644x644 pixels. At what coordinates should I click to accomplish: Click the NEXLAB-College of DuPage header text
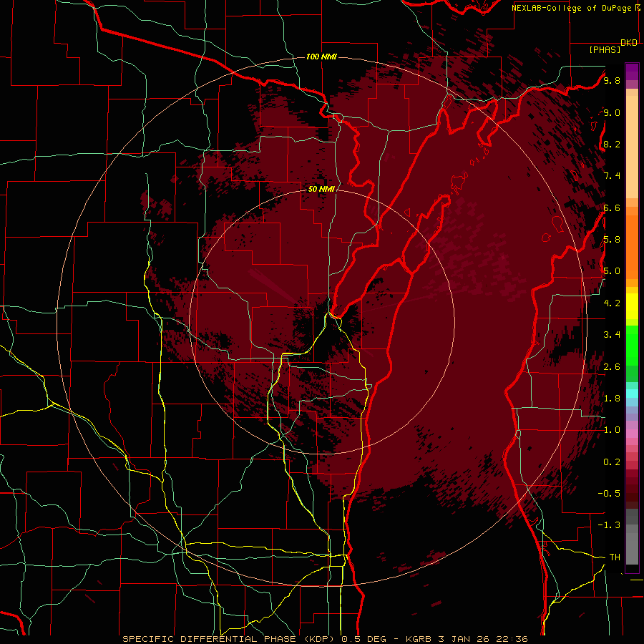coord(572,8)
